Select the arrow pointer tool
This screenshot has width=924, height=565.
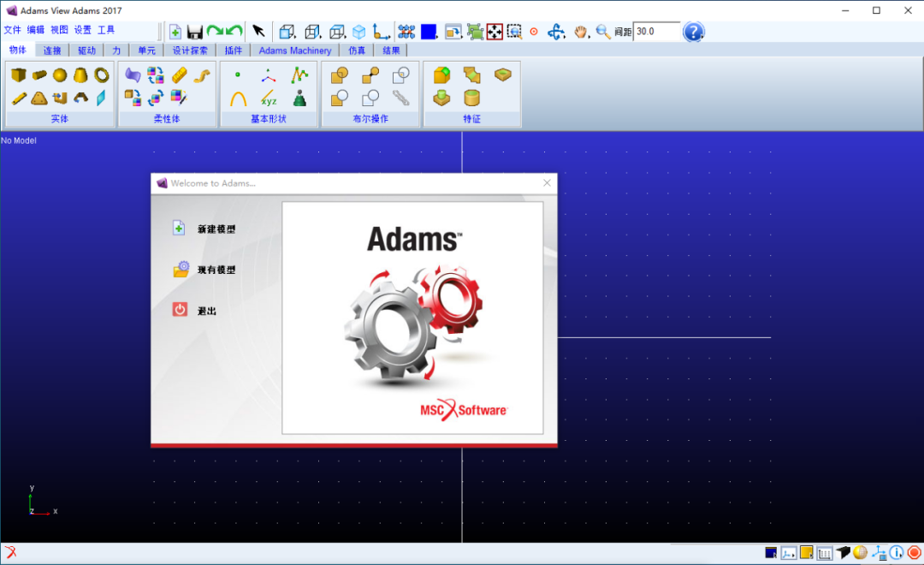pos(258,32)
